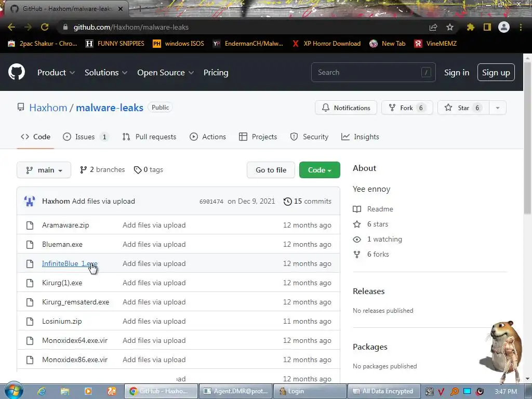The width and height of the screenshot is (532, 399).
Task: Open the VineMEMZ bookmark
Action: click(x=436, y=44)
